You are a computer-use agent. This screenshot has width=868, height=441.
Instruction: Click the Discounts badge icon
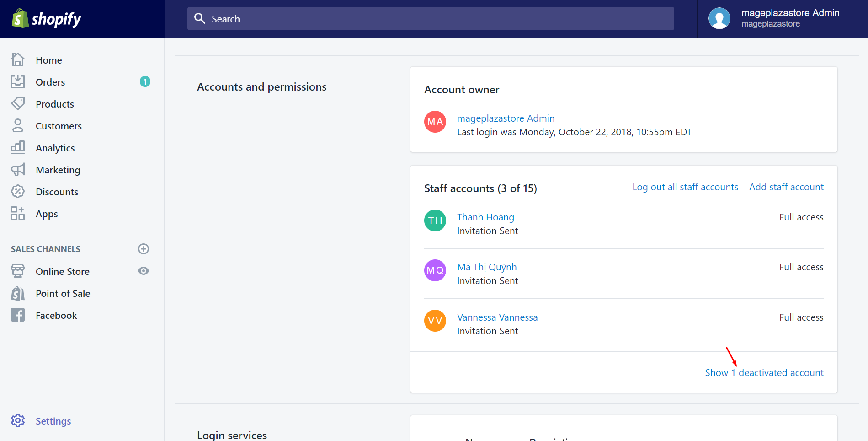[18, 192]
